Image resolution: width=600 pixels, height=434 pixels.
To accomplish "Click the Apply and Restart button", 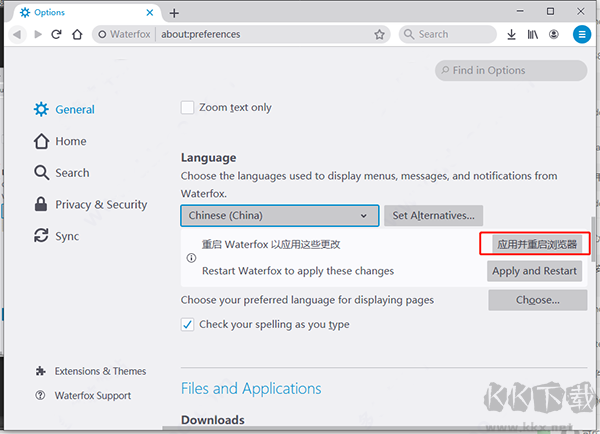I will [534, 271].
